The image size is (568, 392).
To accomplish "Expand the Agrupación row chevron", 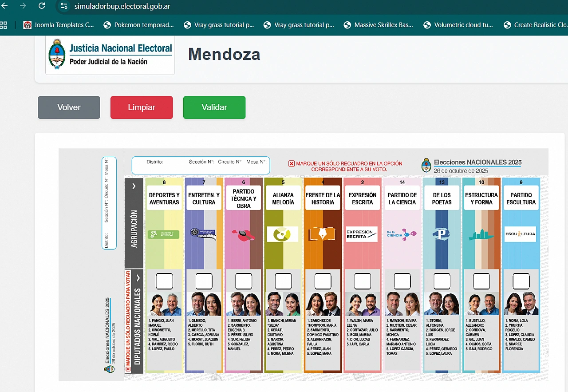I will click(x=134, y=186).
